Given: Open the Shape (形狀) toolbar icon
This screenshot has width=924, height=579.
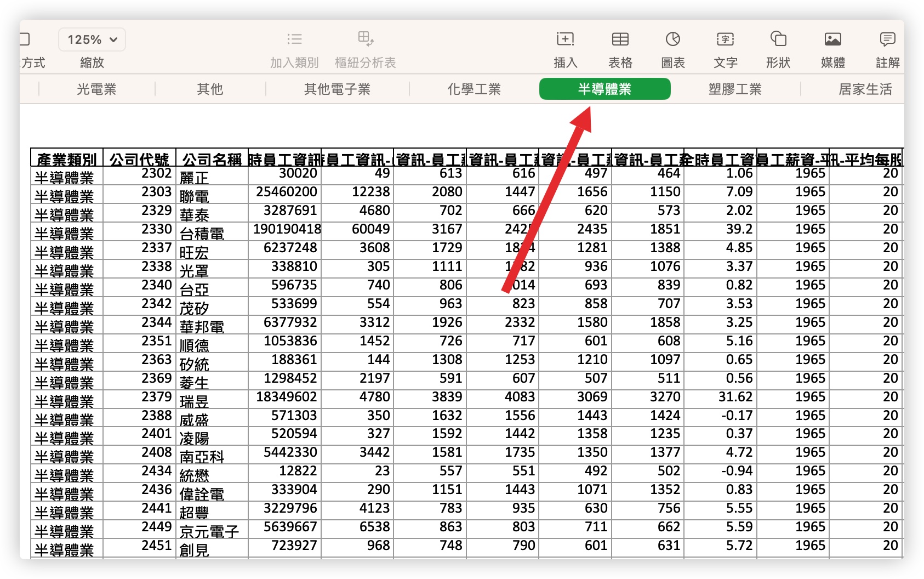Looking at the screenshot, I should coord(778,39).
